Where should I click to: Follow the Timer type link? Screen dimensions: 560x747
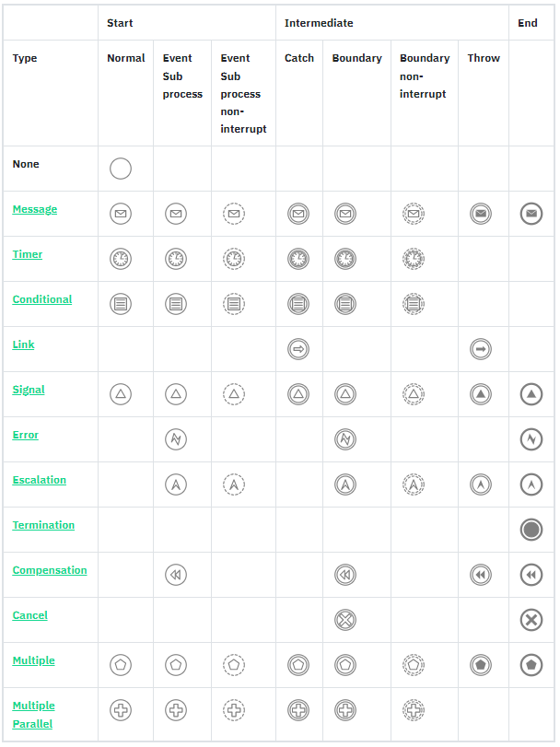click(x=28, y=254)
